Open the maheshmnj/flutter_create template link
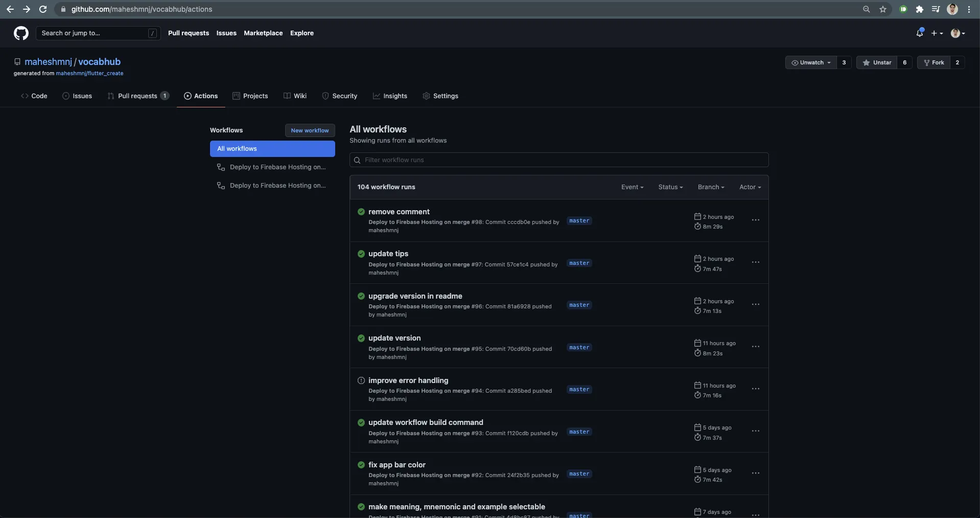This screenshot has width=980, height=518. click(x=89, y=74)
